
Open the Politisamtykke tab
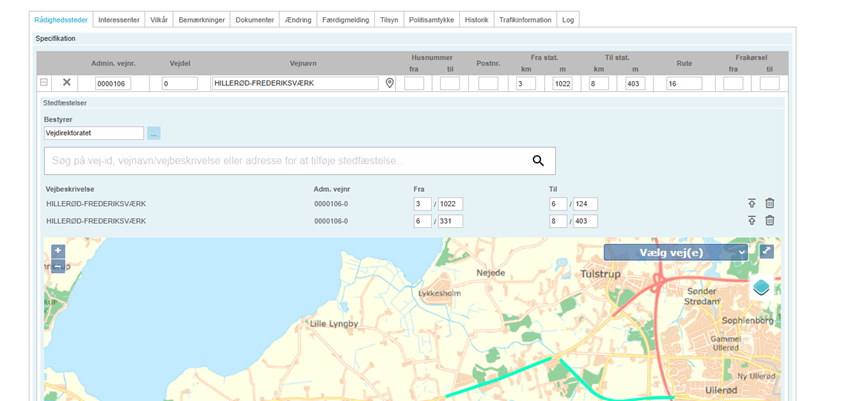[x=433, y=19]
